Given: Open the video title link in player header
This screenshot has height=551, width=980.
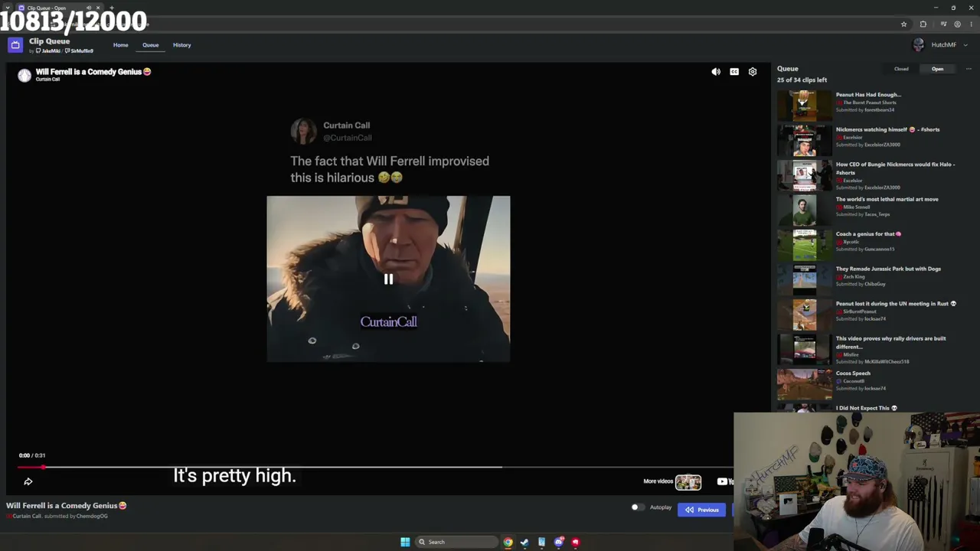Looking at the screenshot, I should [x=93, y=72].
